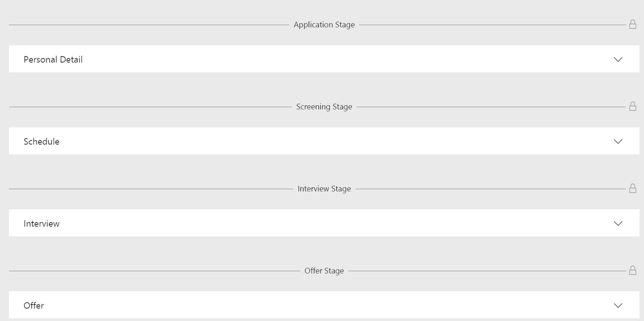Click the Application Stage label
The image size is (644, 321).
(324, 24)
